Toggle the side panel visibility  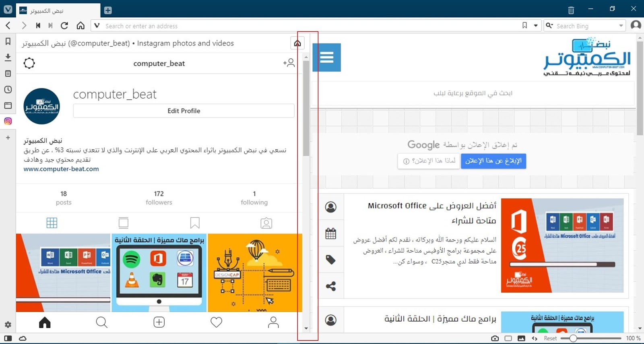[x=8, y=338]
